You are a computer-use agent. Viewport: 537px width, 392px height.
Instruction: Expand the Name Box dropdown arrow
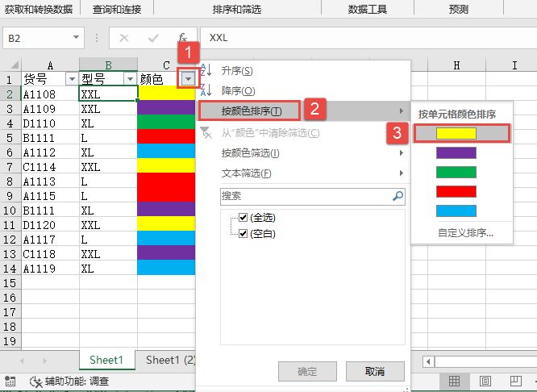(77, 38)
